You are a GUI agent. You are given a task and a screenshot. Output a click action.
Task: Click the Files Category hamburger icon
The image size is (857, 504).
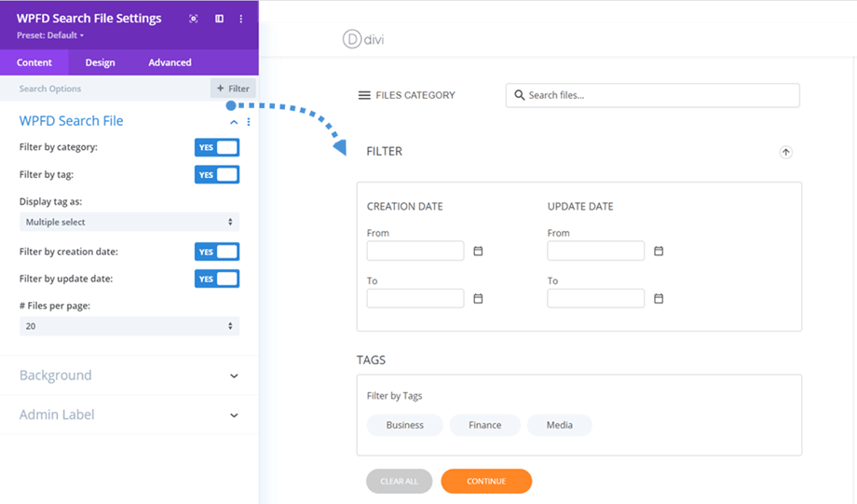pos(364,95)
